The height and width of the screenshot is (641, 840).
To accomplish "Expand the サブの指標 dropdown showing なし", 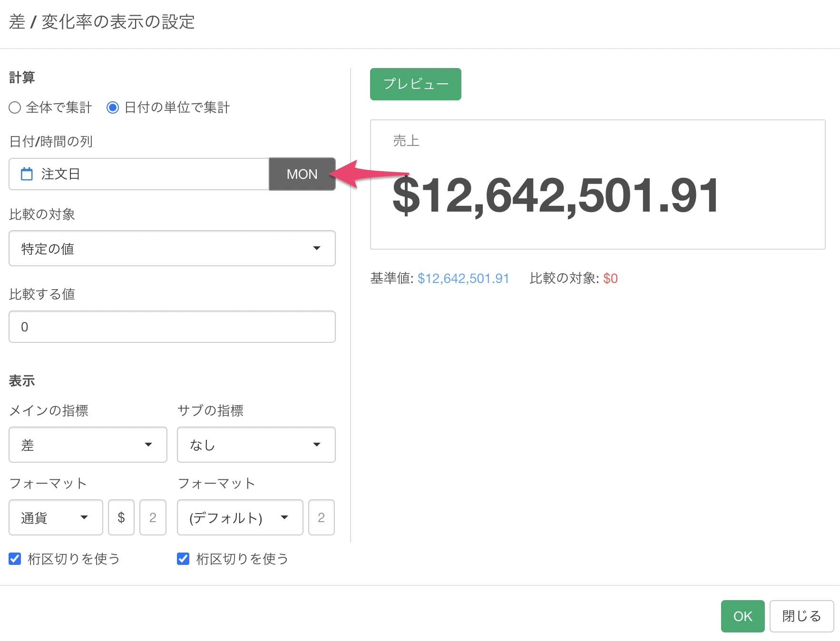I will 256,445.
